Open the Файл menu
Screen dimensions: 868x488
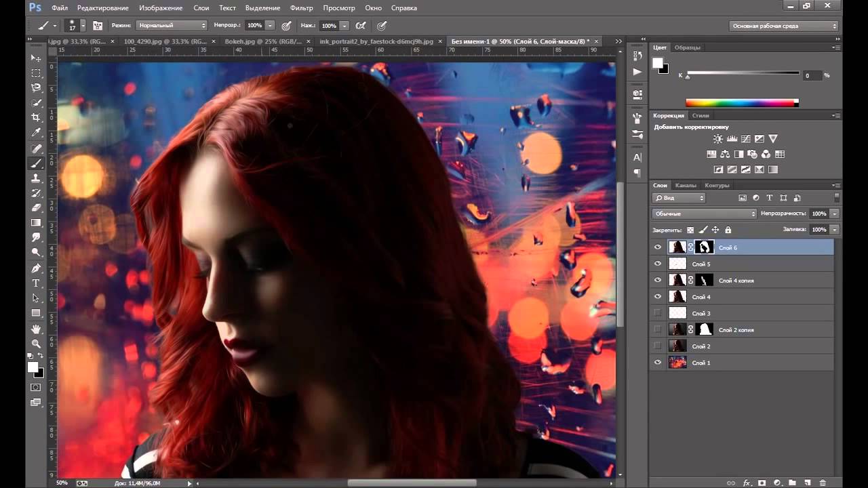click(x=59, y=7)
